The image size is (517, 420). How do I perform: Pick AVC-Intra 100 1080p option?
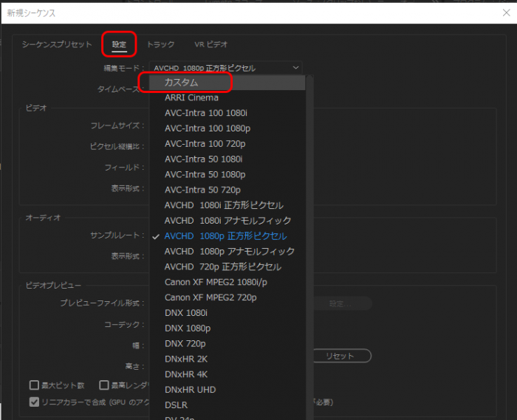(x=227, y=128)
